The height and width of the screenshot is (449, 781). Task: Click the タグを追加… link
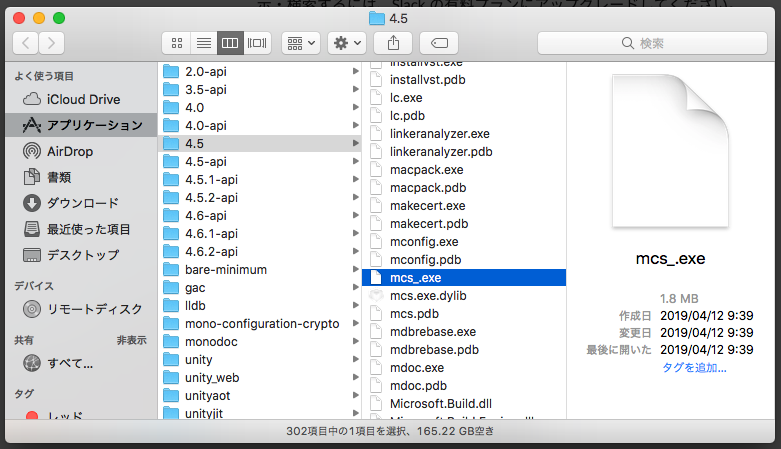click(694, 368)
